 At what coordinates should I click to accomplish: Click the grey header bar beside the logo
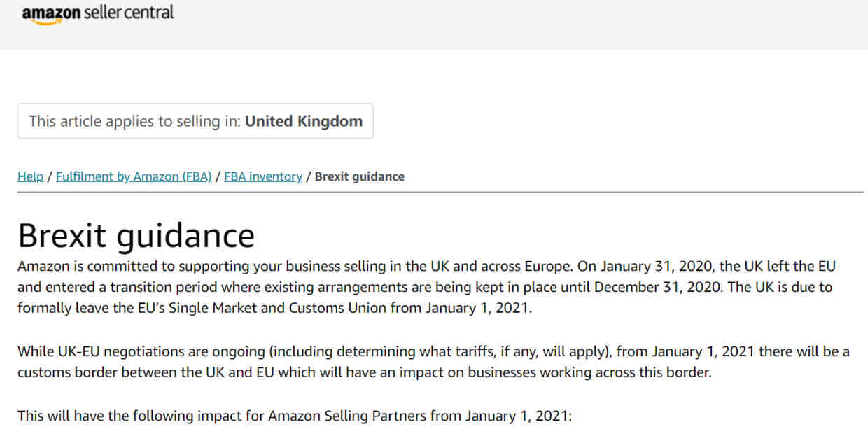[x=518, y=24]
